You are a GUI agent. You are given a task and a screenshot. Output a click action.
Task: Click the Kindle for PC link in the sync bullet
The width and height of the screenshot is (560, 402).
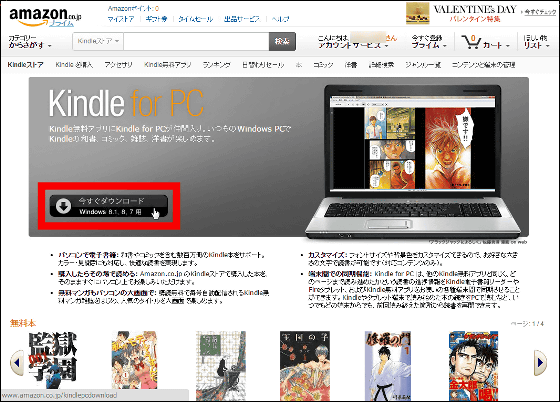tap(394, 273)
